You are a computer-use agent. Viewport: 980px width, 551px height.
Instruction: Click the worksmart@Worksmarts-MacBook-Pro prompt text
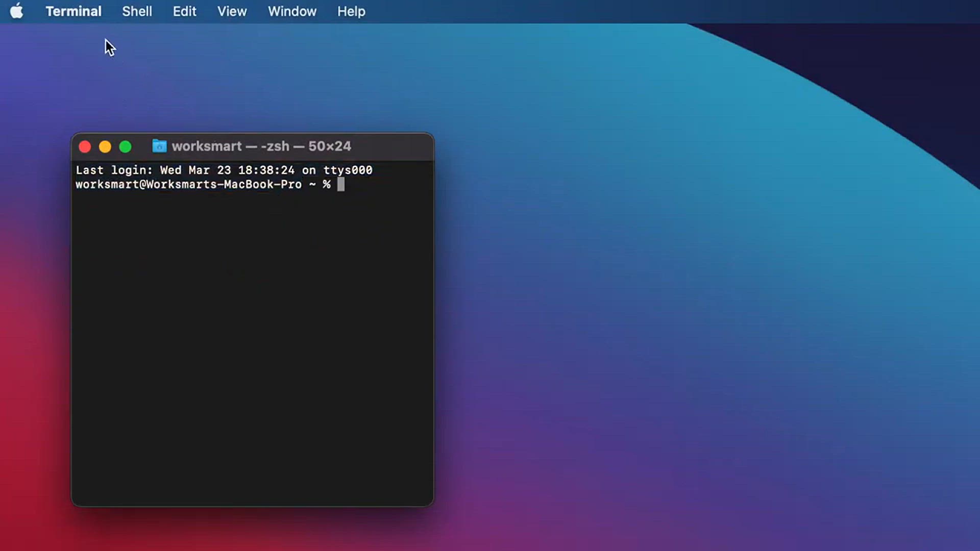(x=188, y=184)
